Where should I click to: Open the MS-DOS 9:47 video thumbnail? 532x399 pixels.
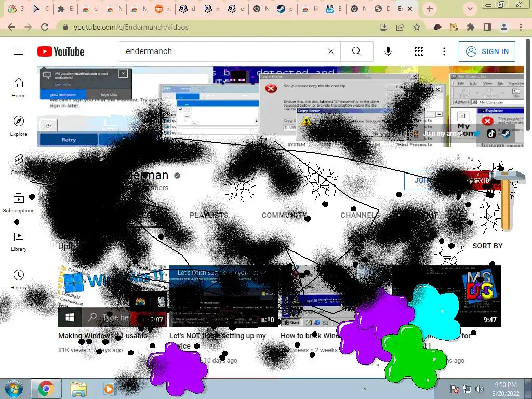click(x=446, y=296)
